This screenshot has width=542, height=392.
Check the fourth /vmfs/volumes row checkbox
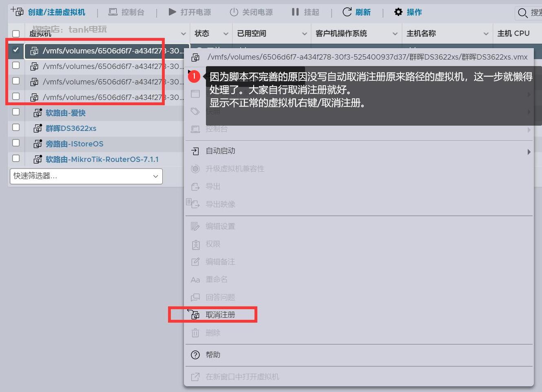(16, 96)
